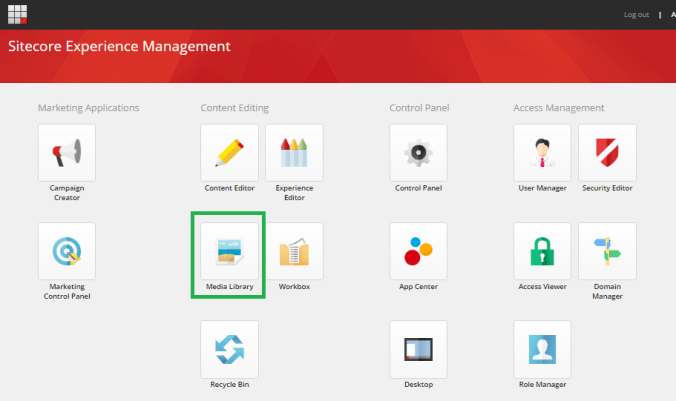The width and height of the screenshot is (676, 401).
Task: Open the Control Panel gear icon
Action: [x=418, y=153]
